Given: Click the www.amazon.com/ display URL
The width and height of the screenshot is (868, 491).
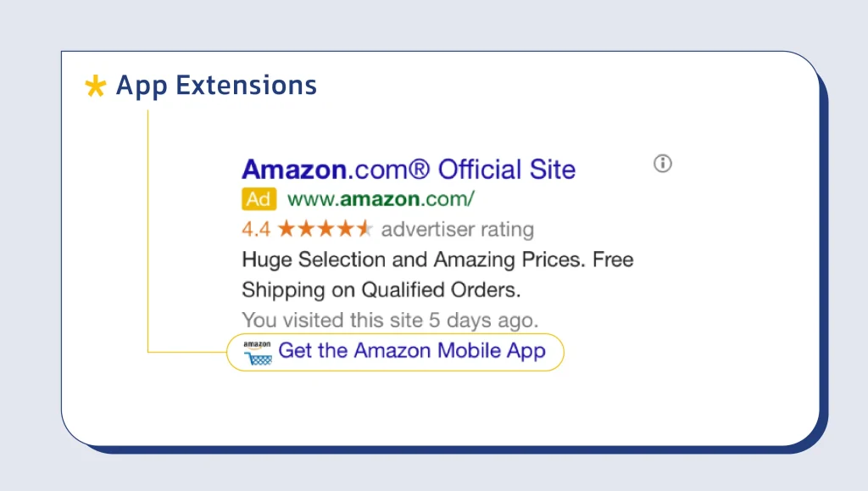Looking at the screenshot, I should (x=381, y=199).
